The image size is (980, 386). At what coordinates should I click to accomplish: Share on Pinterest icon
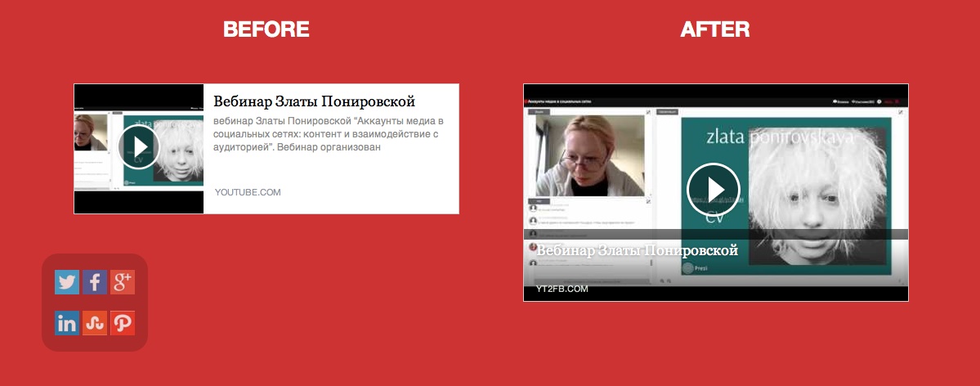click(x=123, y=323)
